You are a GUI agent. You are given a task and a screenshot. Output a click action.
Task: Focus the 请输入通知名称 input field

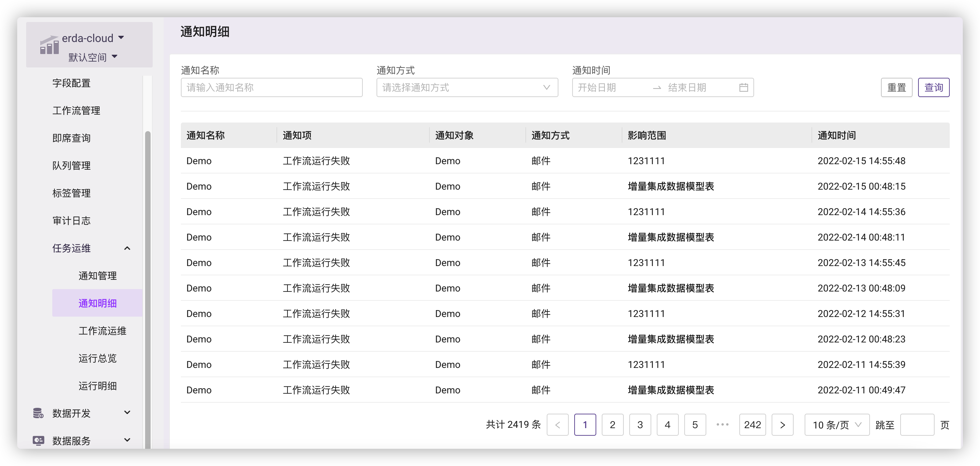(x=271, y=87)
